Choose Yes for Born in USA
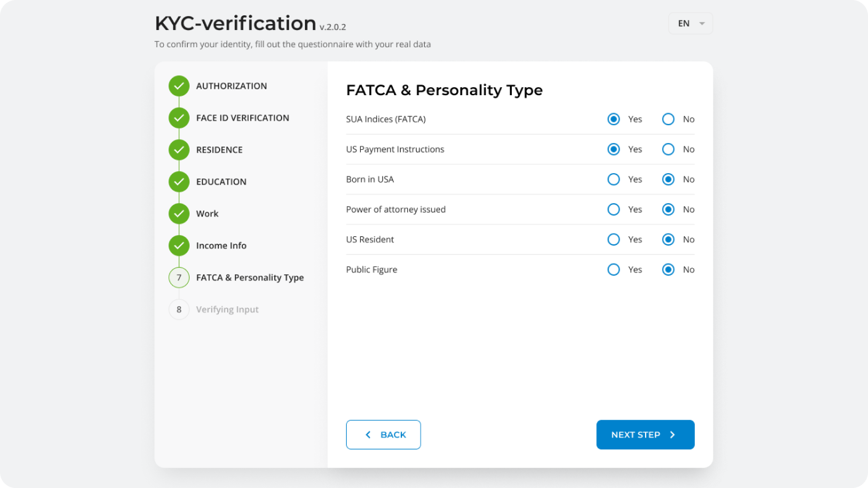 pos(614,179)
